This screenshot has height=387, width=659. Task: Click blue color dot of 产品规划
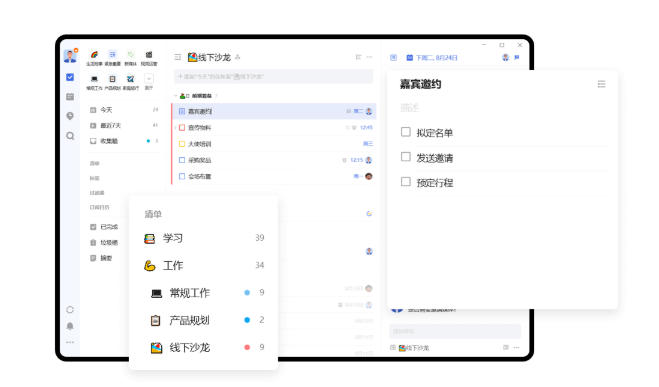pyautogui.click(x=247, y=320)
